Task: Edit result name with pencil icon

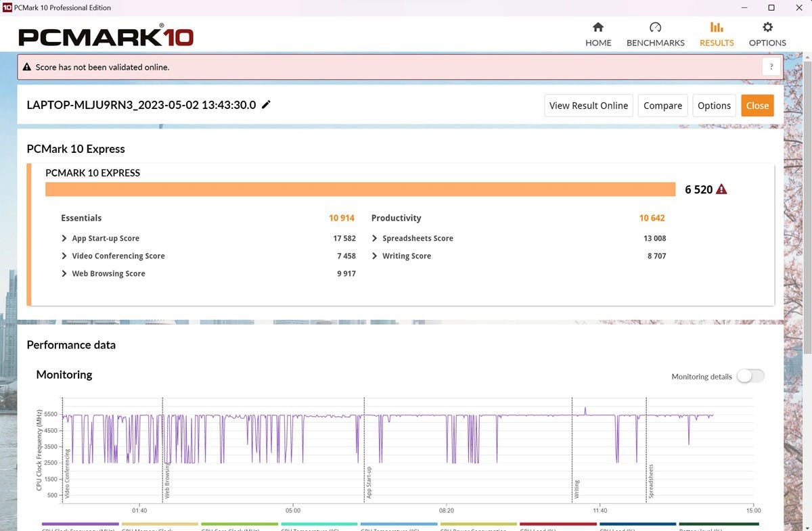Action: 267,105
